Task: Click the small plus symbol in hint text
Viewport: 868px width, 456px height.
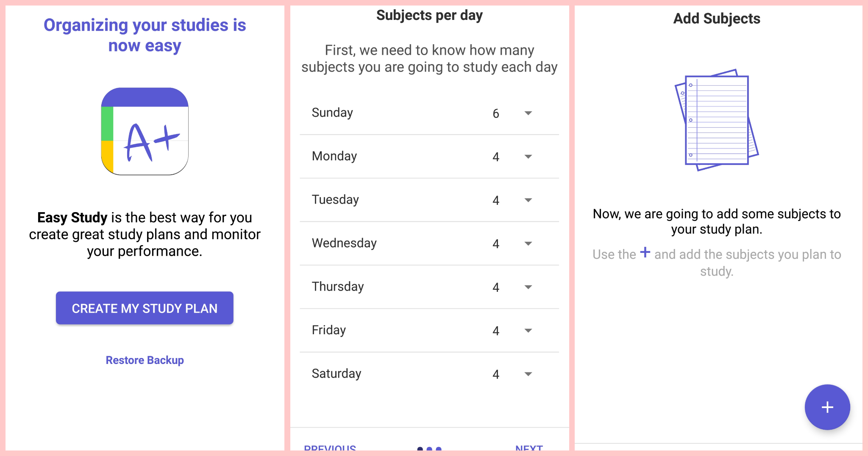Action: 645,252
